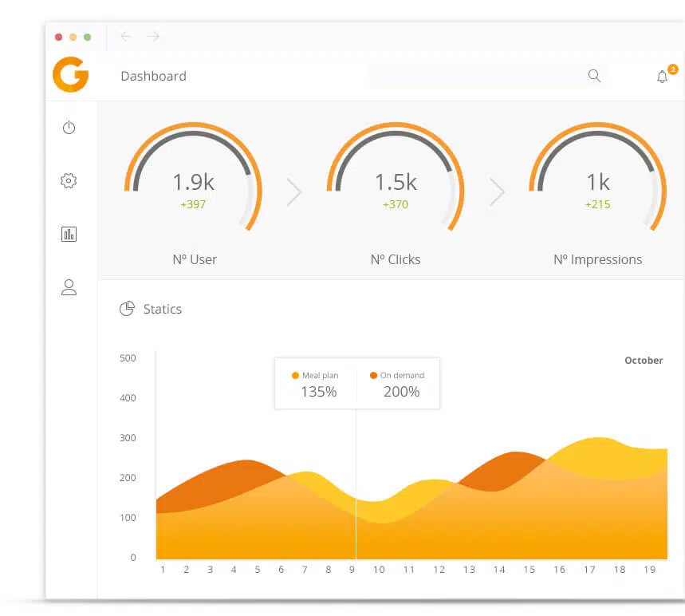Click the search magnifier icon
The width and height of the screenshot is (685, 616).
[x=594, y=76]
